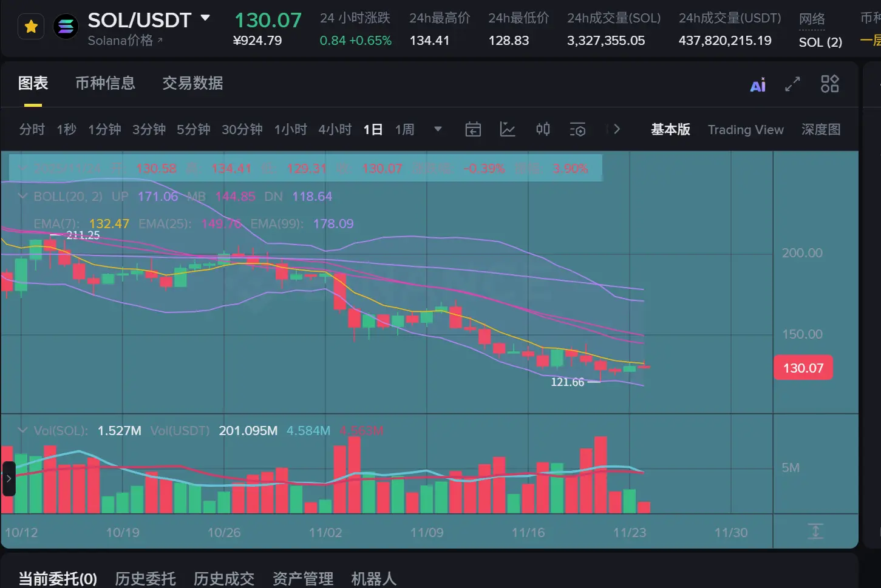Screen dimensions: 881x588
Task: Open the calendar date-jump icon
Action: click(x=473, y=129)
